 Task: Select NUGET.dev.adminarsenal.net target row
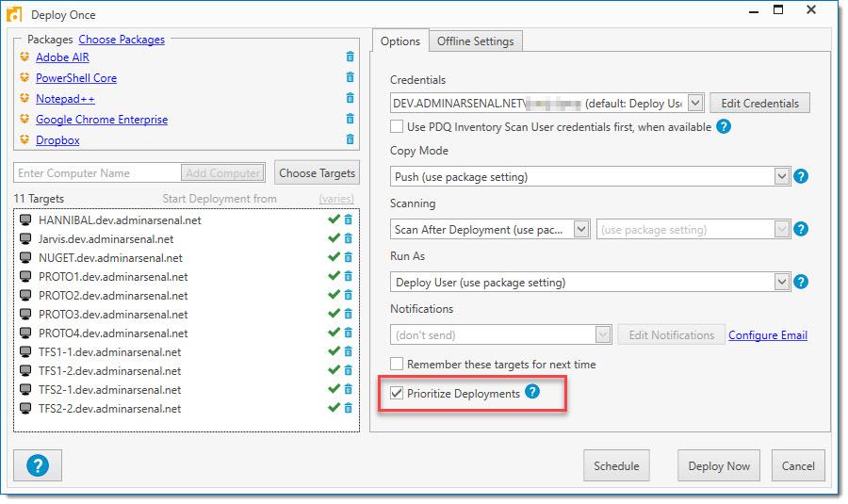pos(187,257)
